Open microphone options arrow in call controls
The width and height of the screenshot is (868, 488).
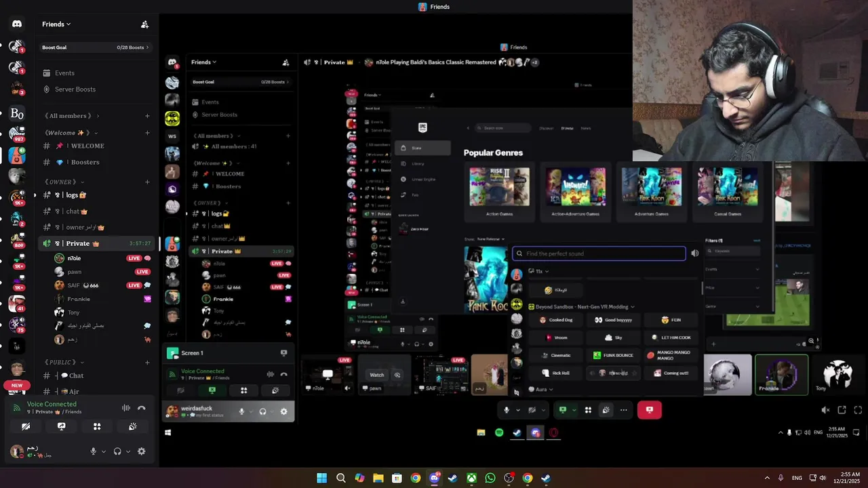[518, 410]
